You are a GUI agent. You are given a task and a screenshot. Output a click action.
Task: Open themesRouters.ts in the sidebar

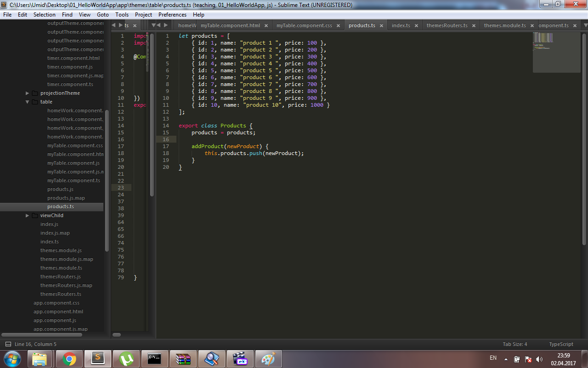point(61,294)
